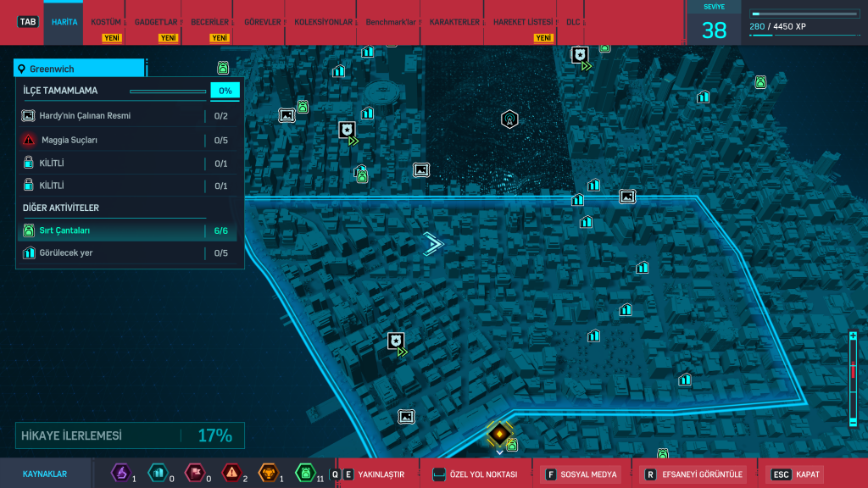Click the lock icon of the upper KİLİTLİ row
This screenshot has width=868, height=488.
28,163
